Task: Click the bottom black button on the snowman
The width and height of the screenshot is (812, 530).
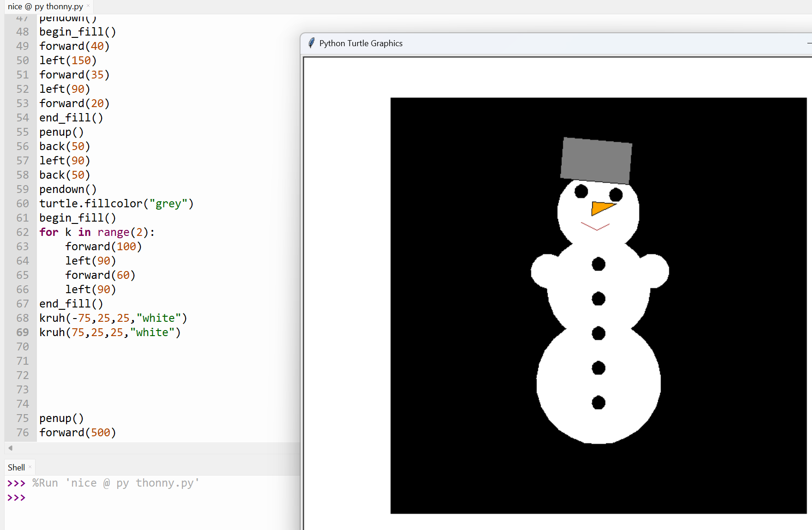Action: tap(598, 403)
